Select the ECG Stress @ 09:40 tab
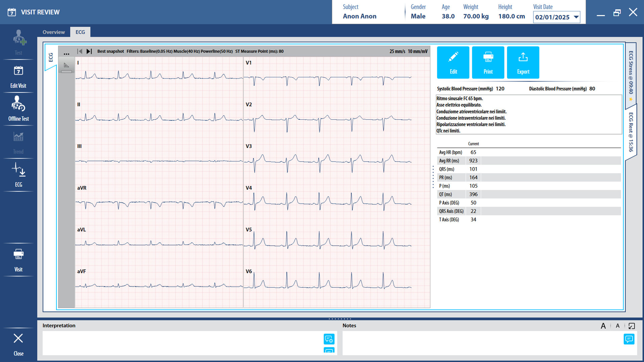Image resolution: width=644 pixels, height=362 pixels. point(631,75)
